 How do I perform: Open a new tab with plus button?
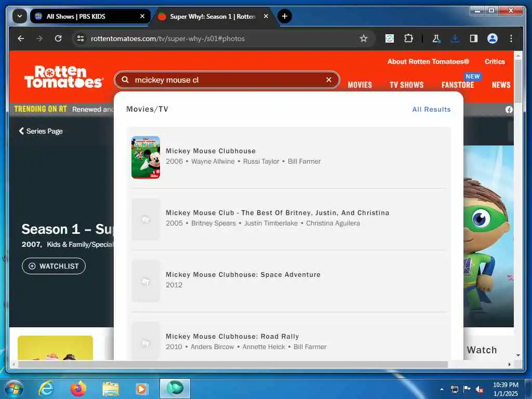[x=285, y=16]
